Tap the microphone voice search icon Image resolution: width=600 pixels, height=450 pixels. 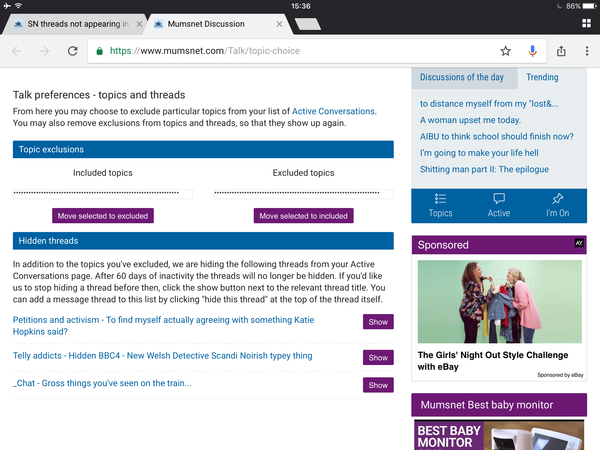click(x=533, y=51)
